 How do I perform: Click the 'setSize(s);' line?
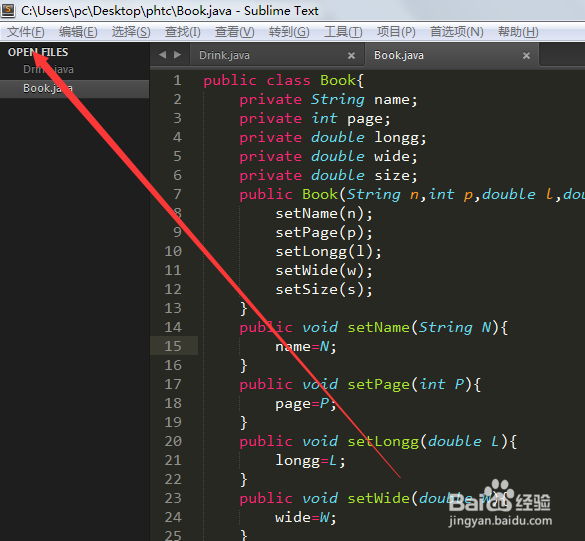[324, 290]
